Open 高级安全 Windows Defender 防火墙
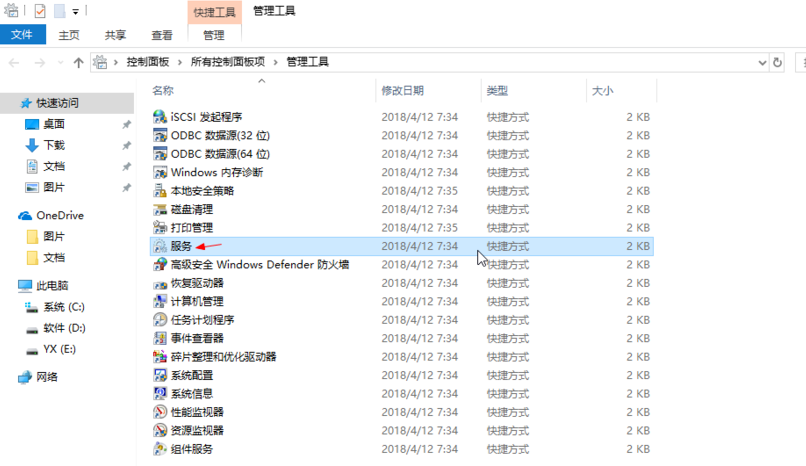 coord(259,265)
